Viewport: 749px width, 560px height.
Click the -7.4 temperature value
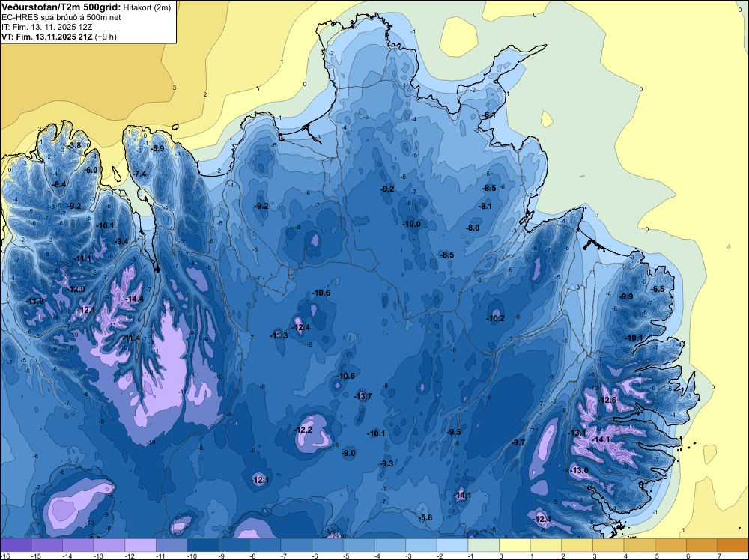pos(140,174)
